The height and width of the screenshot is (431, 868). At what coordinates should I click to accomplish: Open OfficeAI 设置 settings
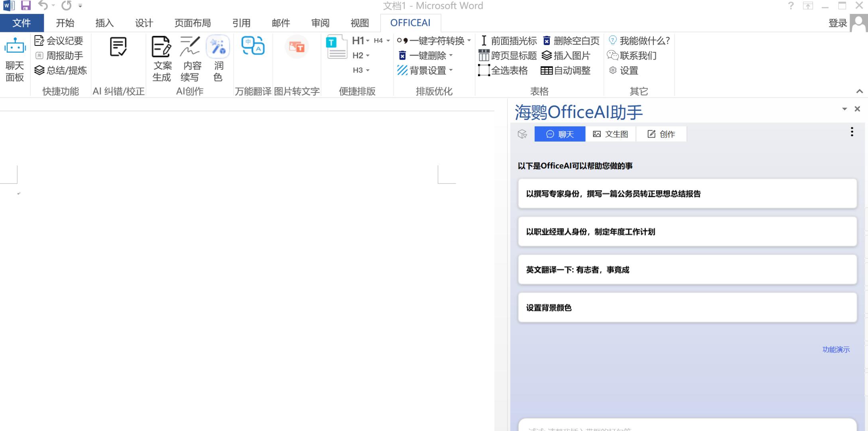pyautogui.click(x=624, y=70)
